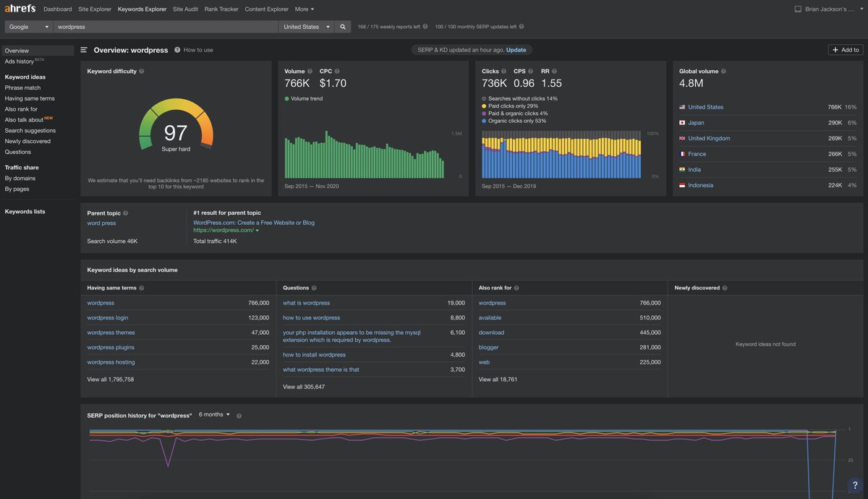The width and height of the screenshot is (868, 499).
Task: Click SERP position history info icon
Action: coord(239,416)
